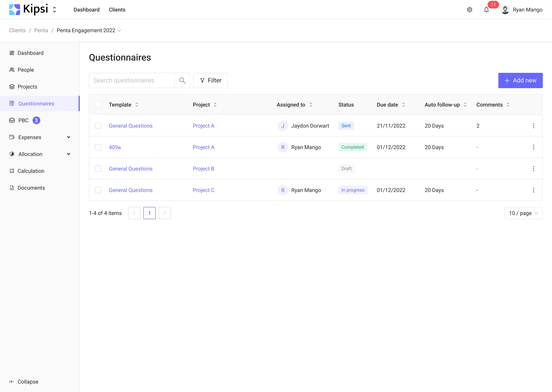Expand the Allocation section in sidebar
Viewport: 552px width, 392px height.
coord(69,154)
